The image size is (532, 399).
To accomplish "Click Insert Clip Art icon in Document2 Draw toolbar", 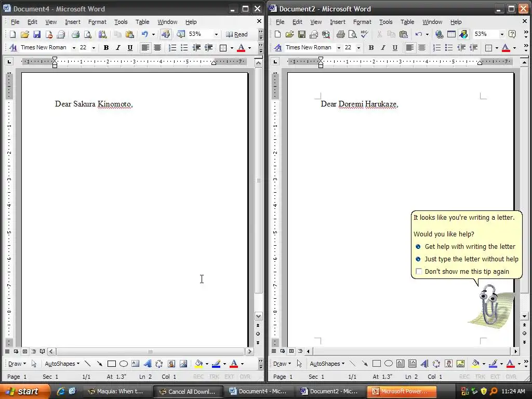I will click(x=448, y=364).
